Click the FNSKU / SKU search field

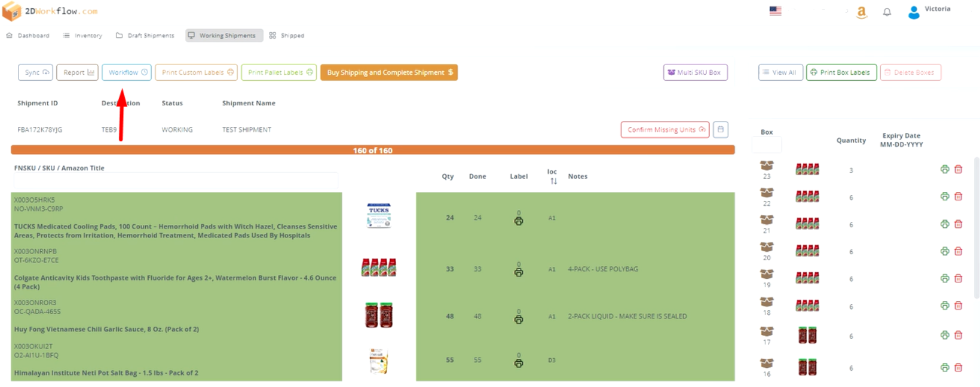click(176, 181)
